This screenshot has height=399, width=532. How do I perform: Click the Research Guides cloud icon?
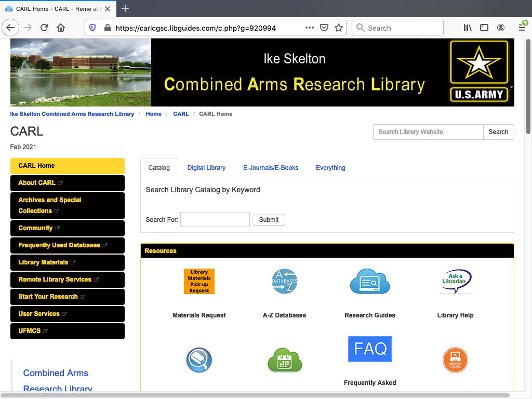pyautogui.click(x=369, y=281)
